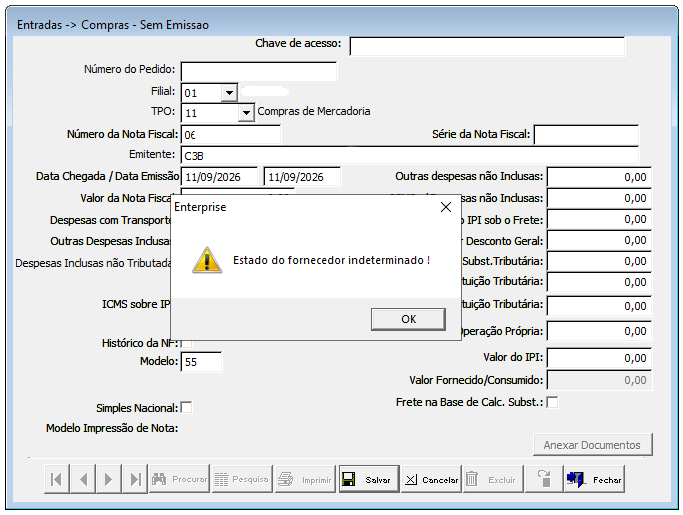
Task: Click the 'Entradas -> Compras - Sem Emissao' title
Action: [113, 25]
